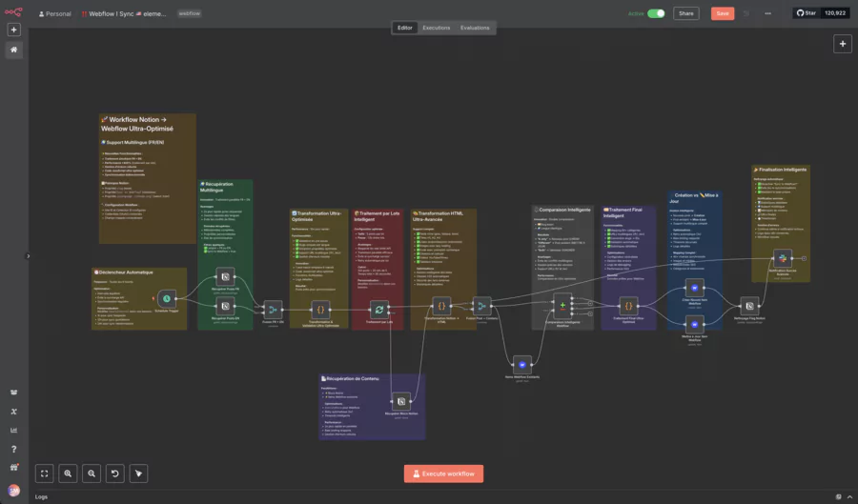This screenshot has height=504, width=858.
Task: Open the Home overview in sidebar
Action: pyautogui.click(x=13, y=50)
